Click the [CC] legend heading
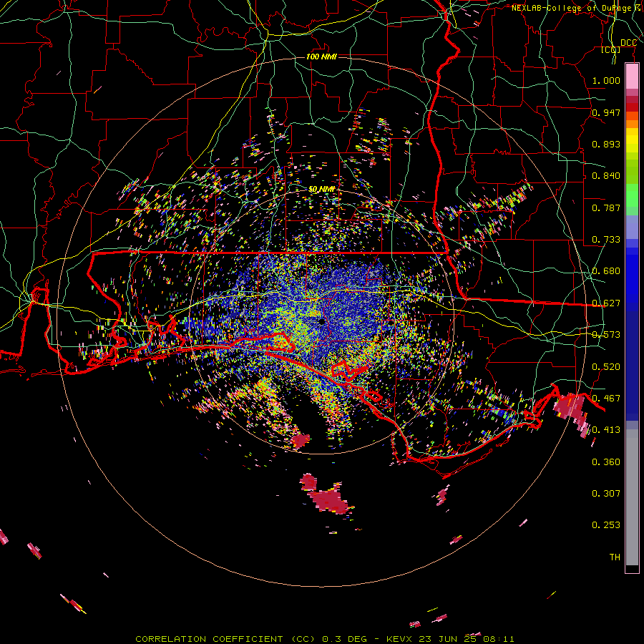 (610, 50)
